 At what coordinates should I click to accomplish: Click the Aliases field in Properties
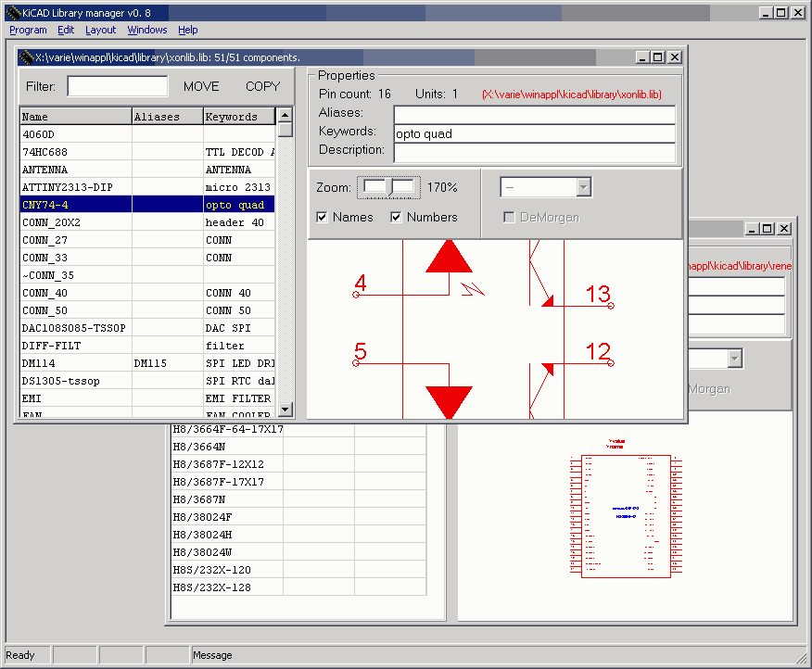[x=535, y=115]
